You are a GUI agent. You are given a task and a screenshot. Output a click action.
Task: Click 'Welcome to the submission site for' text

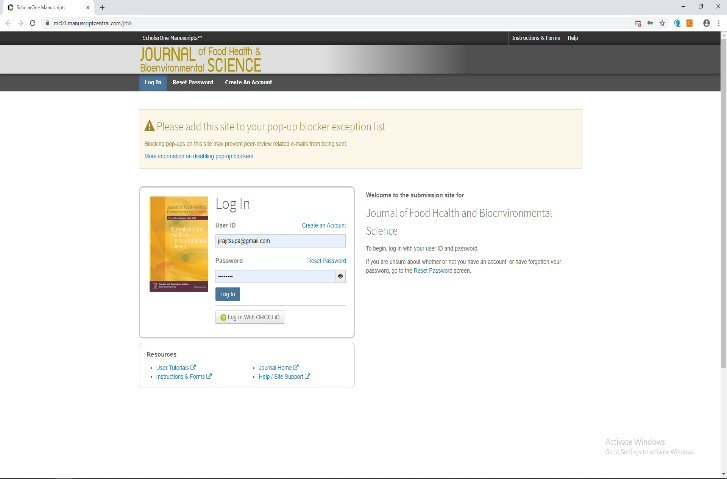pos(415,195)
